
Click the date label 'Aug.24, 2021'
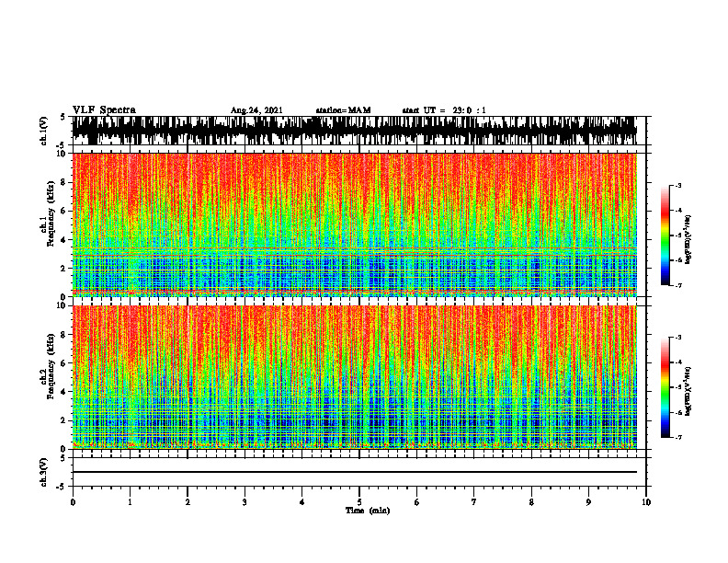click(256, 110)
